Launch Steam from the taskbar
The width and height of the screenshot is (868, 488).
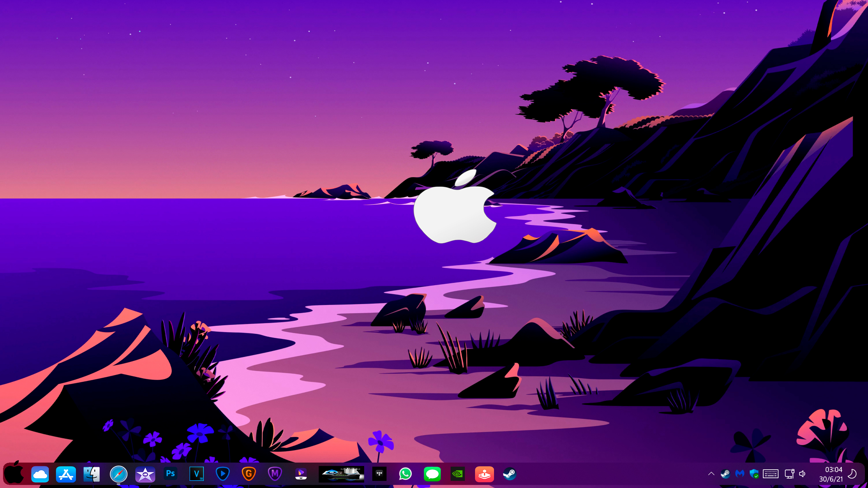point(510,474)
